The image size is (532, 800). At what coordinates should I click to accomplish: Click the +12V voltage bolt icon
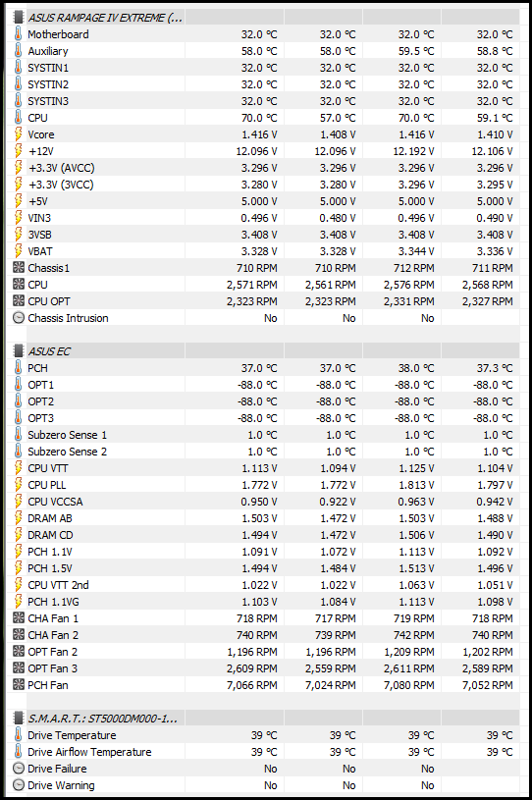tap(19, 151)
